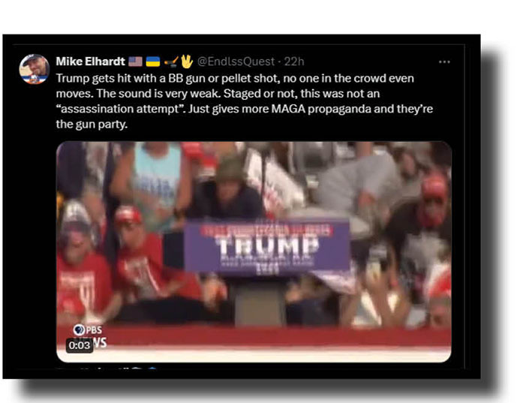This screenshot has height=403, width=532.
Task: Open Mike Elhardt's profile avatar
Action: pos(34,69)
